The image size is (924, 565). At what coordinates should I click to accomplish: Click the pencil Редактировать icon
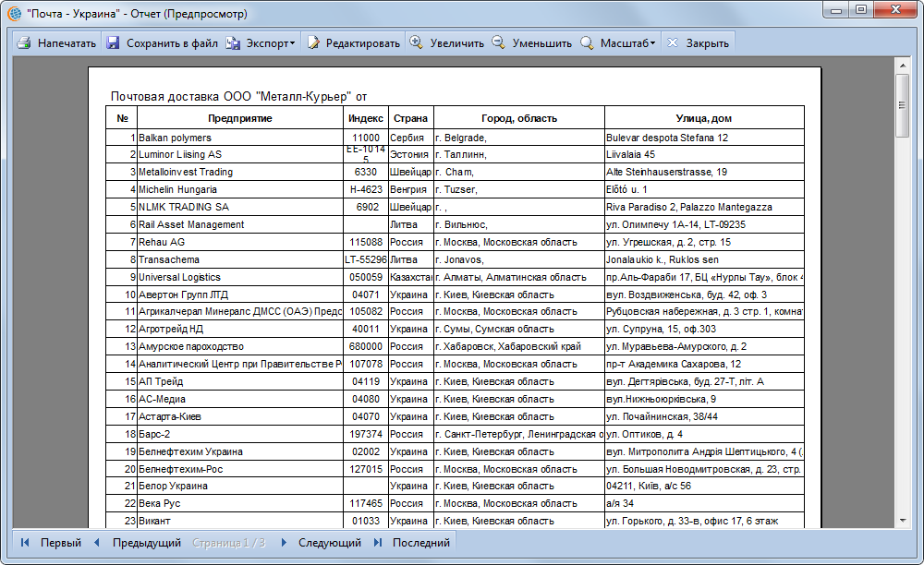[313, 43]
